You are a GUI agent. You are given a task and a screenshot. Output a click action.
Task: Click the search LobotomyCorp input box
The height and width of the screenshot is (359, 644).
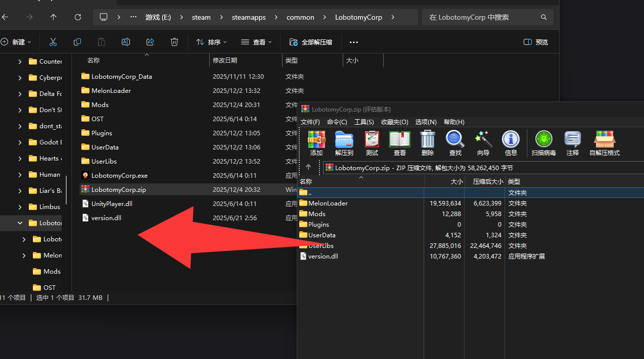483,17
